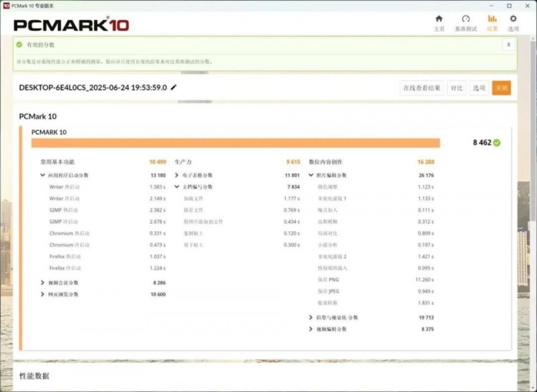Open the 主页 (Home) tab icon
537x392 pixels.
(439, 19)
